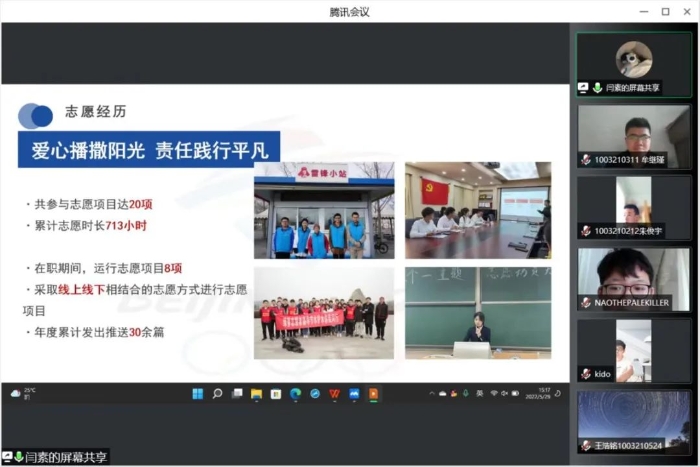The width and height of the screenshot is (700, 467).
Task: Maximize the 腾讯会议 window
Action: coord(665,12)
